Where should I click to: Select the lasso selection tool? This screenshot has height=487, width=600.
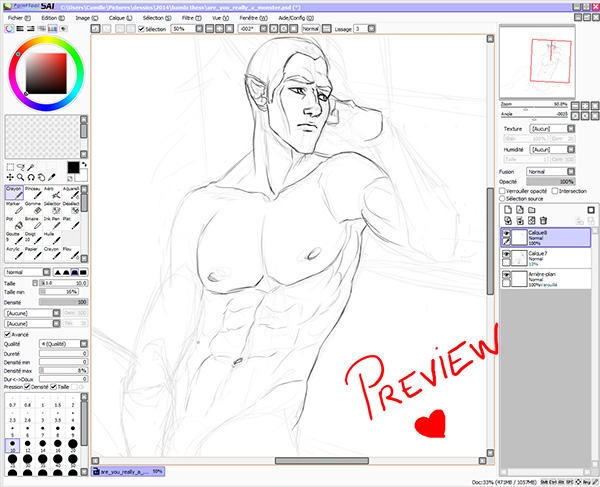21,167
